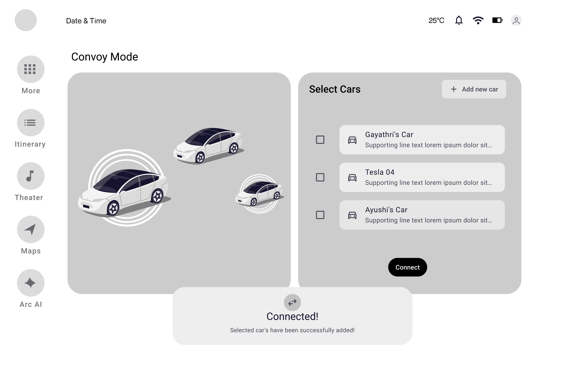Open the More apps grid icon
This screenshot has width=588, height=367.
click(31, 69)
